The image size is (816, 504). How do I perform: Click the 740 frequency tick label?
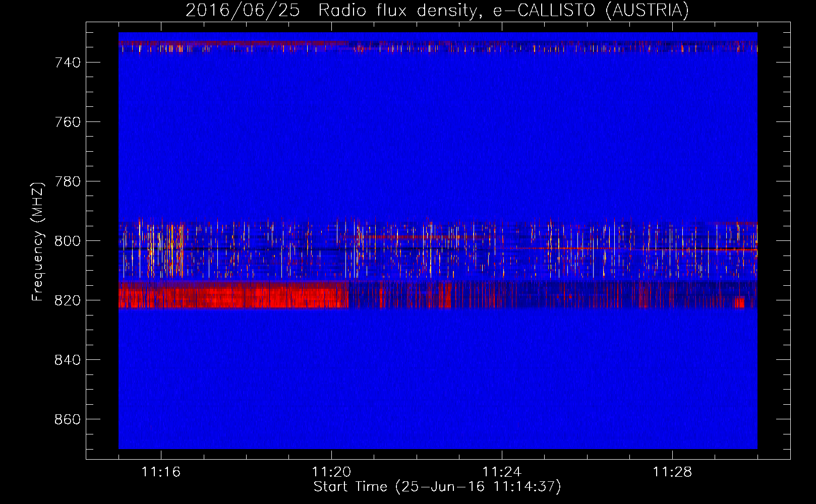pyautogui.click(x=68, y=62)
